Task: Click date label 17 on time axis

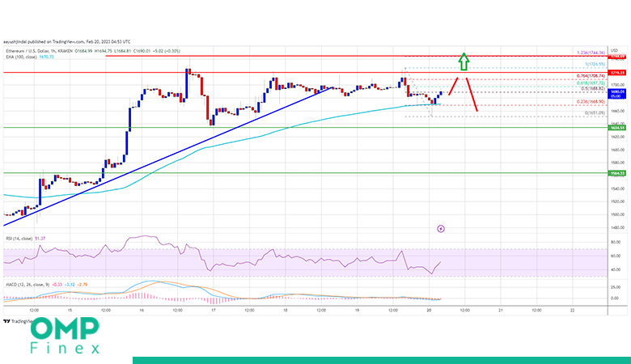Action: click(x=214, y=311)
